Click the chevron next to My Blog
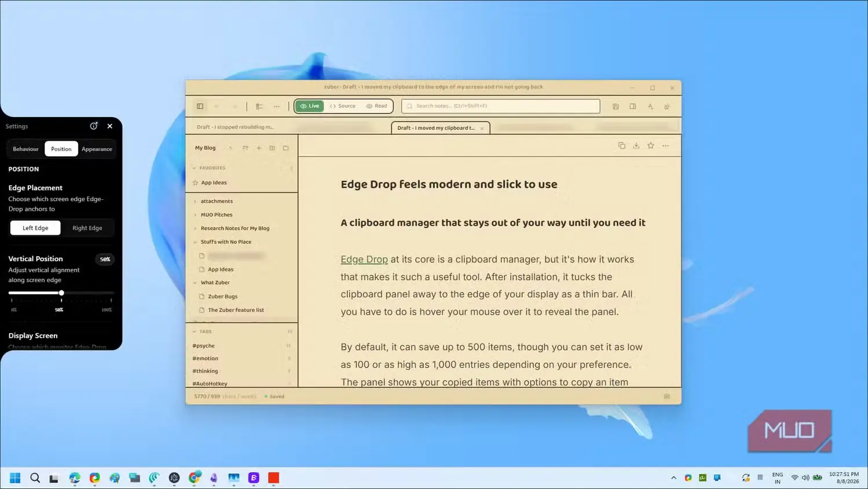This screenshot has height=489, width=868. coord(230,148)
